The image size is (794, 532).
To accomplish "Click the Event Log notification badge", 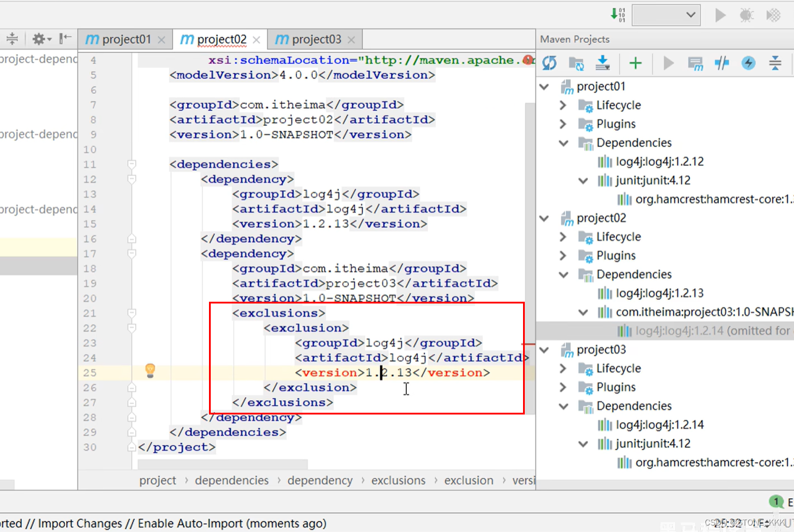I will click(x=776, y=502).
